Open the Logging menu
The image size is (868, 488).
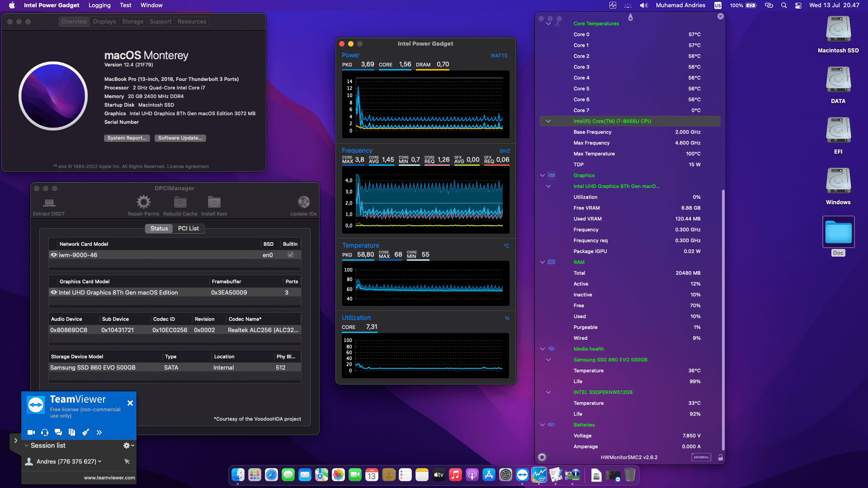coord(99,5)
